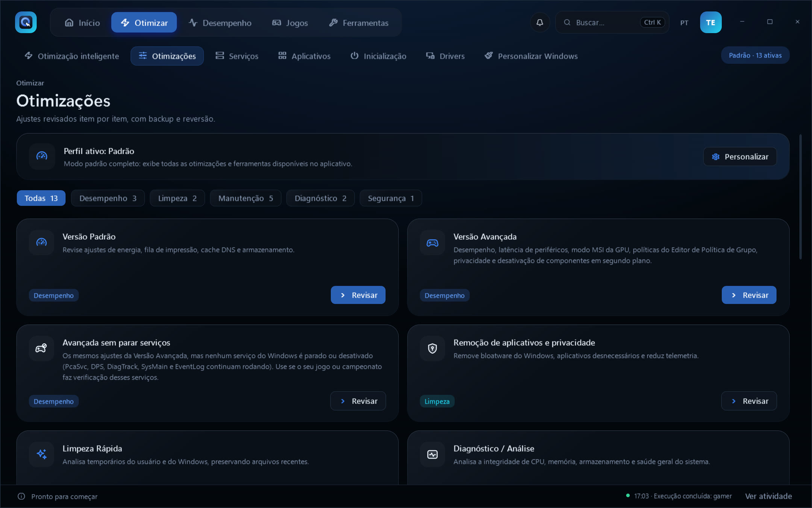Image resolution: width=812 pixels, height=508 pixels.
Task: Click the Limpeza tag on Remoção card
Action: point(437,402)
